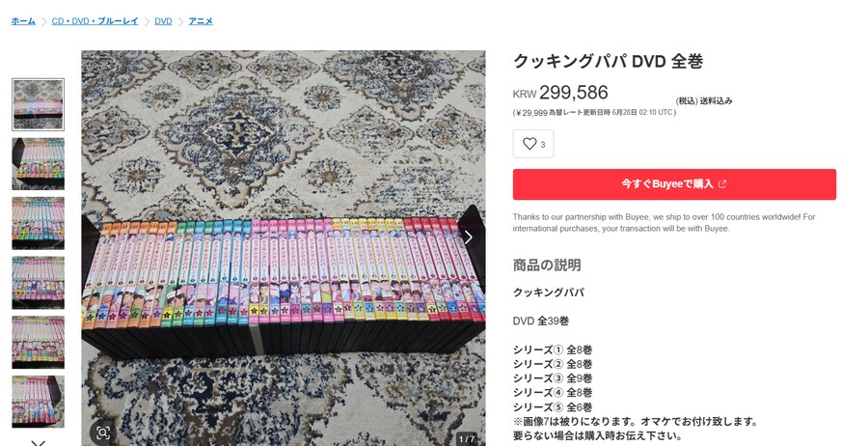
Task: Add item to favorites with heart icon
Action: [533, 144]
